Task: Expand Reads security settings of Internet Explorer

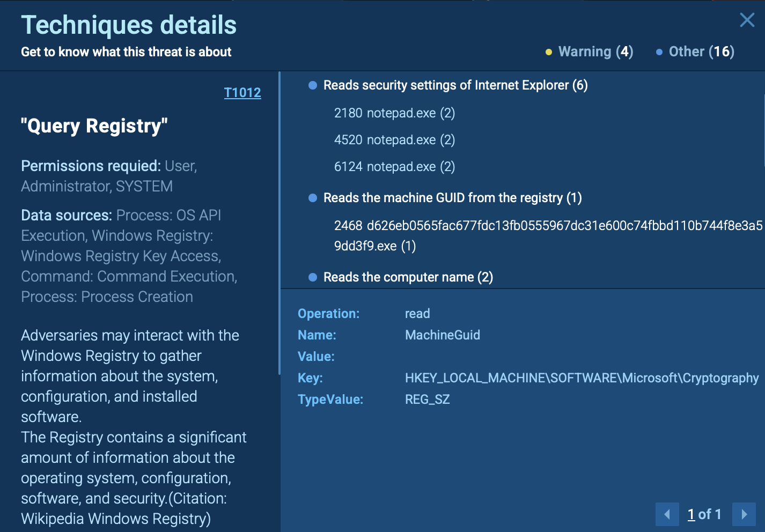Action: [455, 85]
